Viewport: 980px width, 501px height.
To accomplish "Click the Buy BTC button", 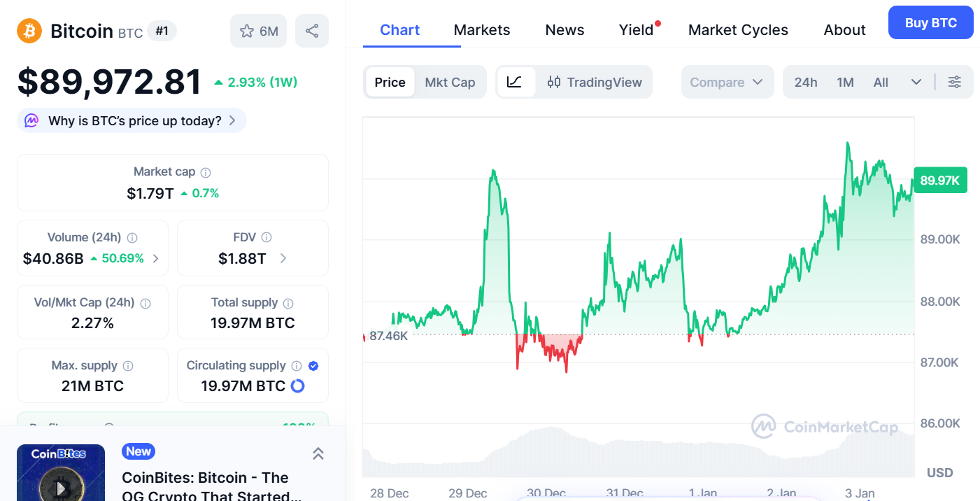I will [x=930, y=22].
